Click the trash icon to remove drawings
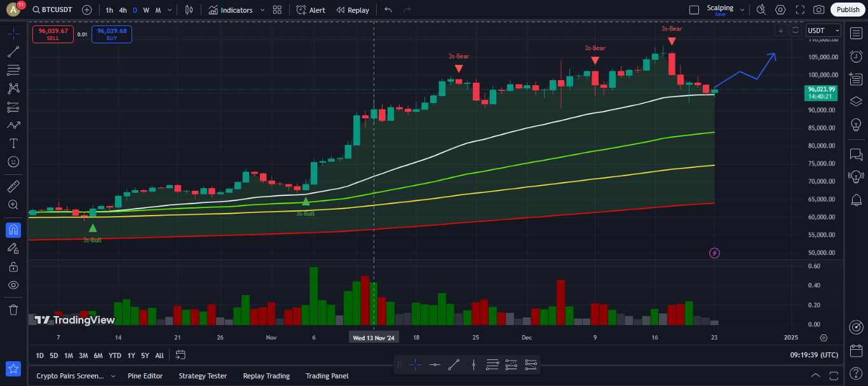Viewport: 868px width, 386px height. tap(13, 310)
